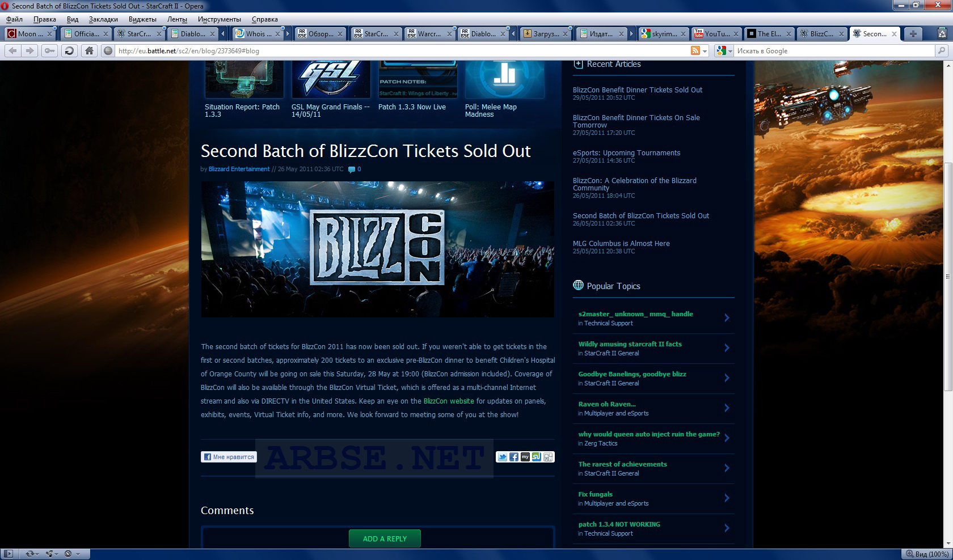Share article on MySpace

coord(525,457)
